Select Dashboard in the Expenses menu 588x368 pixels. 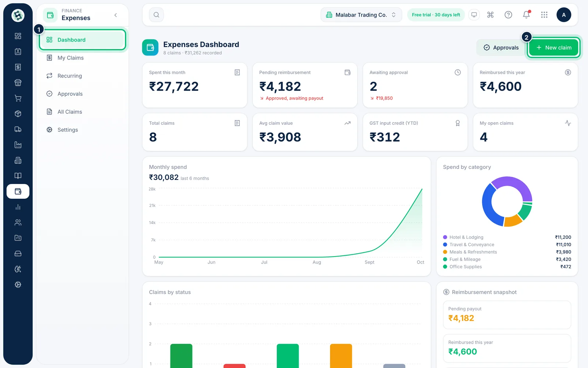click(82, 40)
